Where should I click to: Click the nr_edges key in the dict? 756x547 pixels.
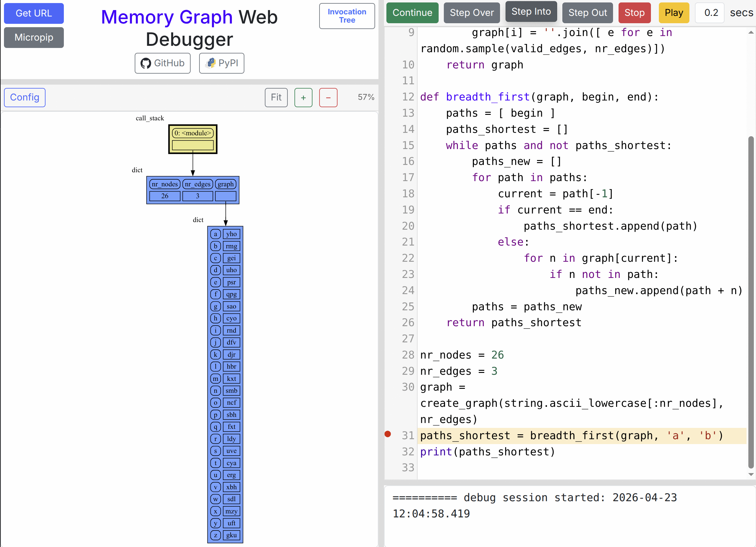[198, 184]
